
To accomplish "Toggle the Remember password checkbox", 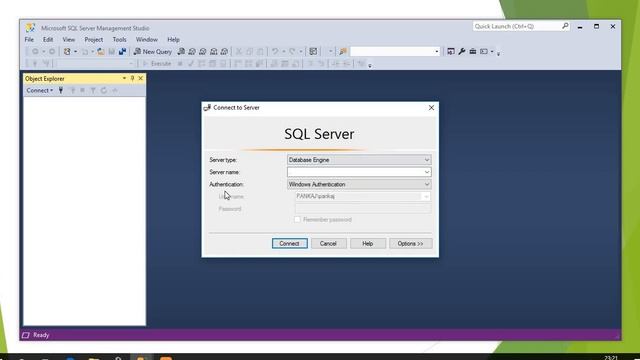I will tap(297, 220).
